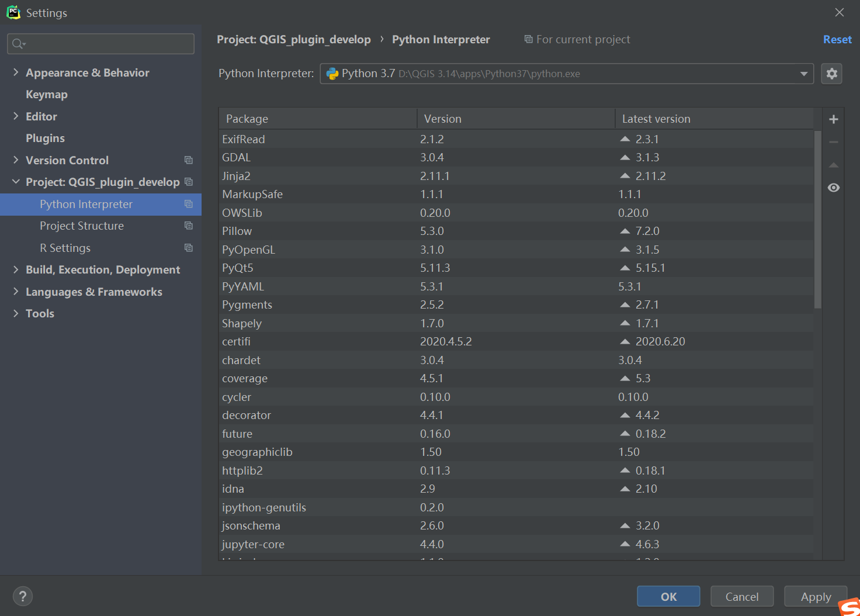Select Python Interpreter settings page
Screen dimensions: 860x616
click(100, 204)
